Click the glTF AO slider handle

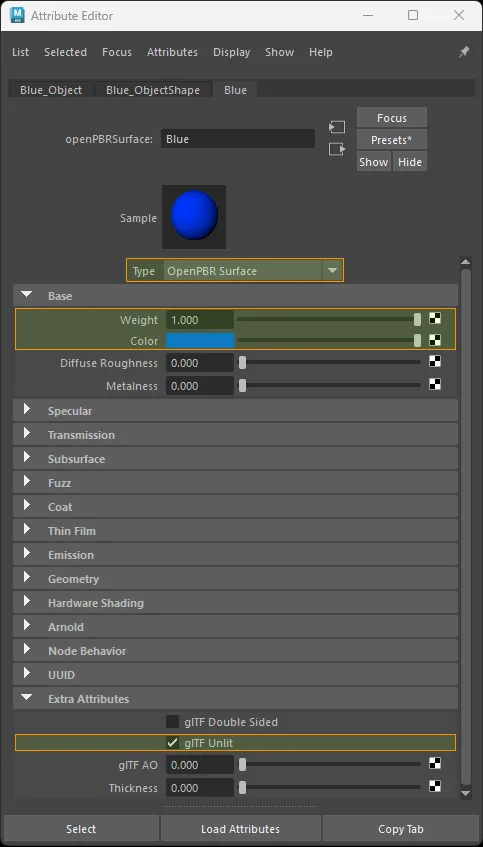(243, 765)
